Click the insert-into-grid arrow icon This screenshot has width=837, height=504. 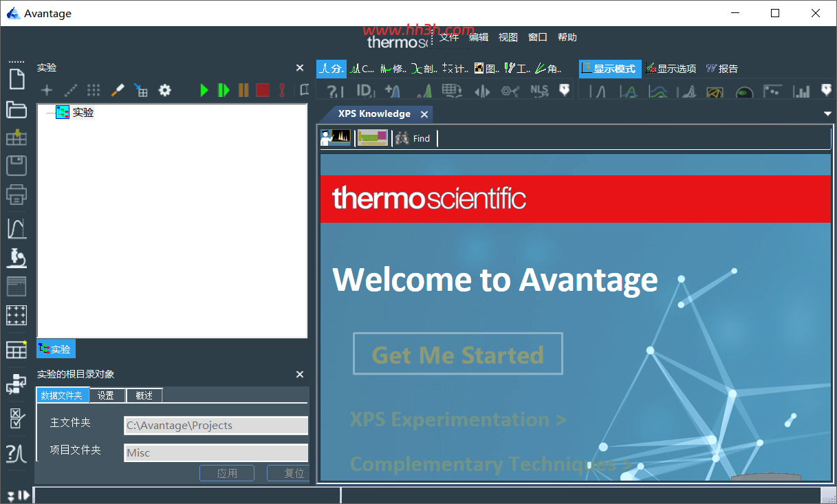(x=141, y=90)
